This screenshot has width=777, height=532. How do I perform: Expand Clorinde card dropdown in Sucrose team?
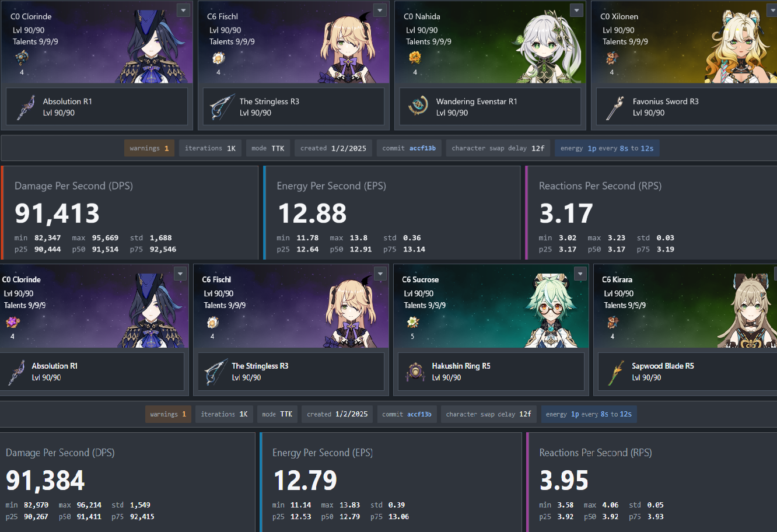(180, 274)
